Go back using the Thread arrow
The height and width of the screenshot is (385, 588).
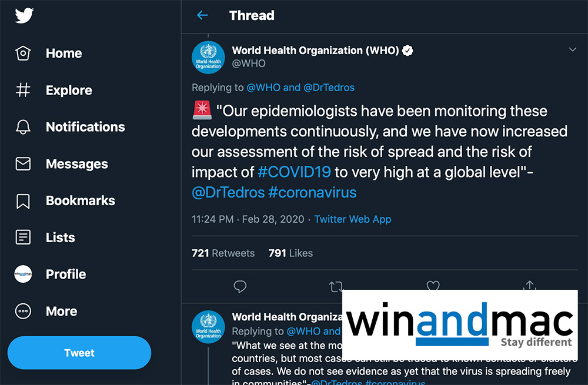pos(202,15)
